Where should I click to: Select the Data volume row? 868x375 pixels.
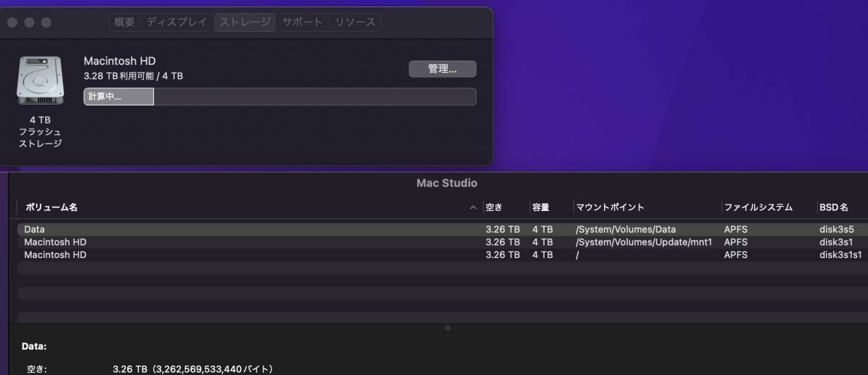pyautogui.click(x=443, y=229)
